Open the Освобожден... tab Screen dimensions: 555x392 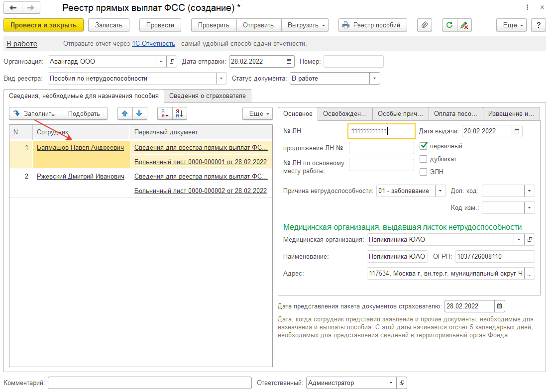(x=344, y=114)
